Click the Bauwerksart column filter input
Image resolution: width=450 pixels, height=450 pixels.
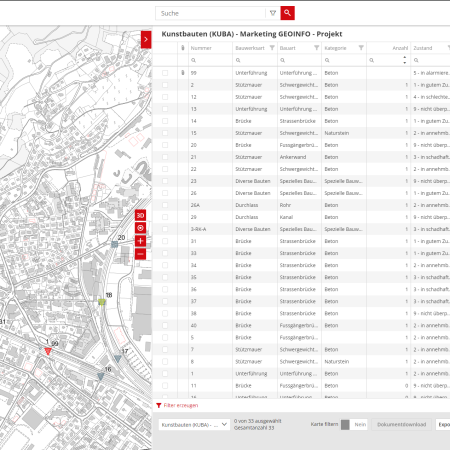(x=255, y=60)
